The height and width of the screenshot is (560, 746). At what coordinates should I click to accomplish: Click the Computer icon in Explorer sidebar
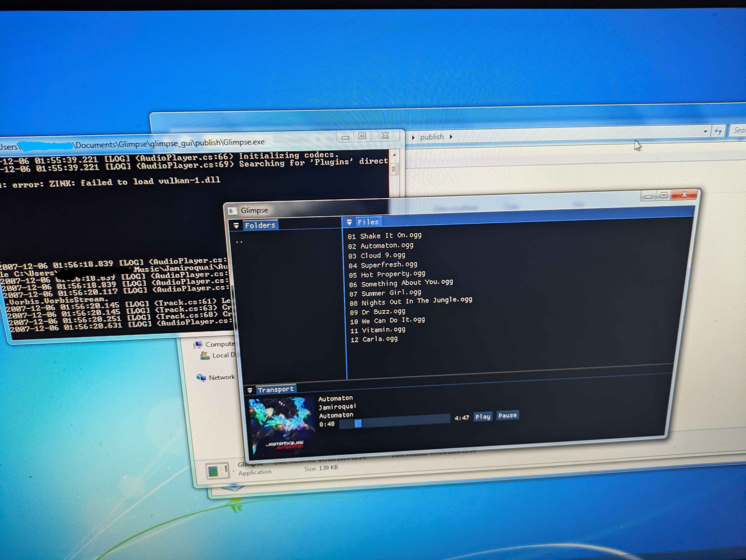point(198,344)
